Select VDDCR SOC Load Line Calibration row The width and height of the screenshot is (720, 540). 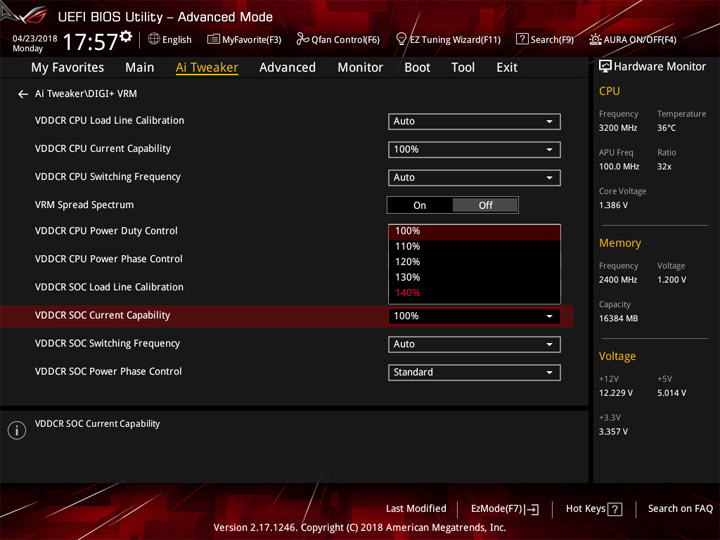109,287
